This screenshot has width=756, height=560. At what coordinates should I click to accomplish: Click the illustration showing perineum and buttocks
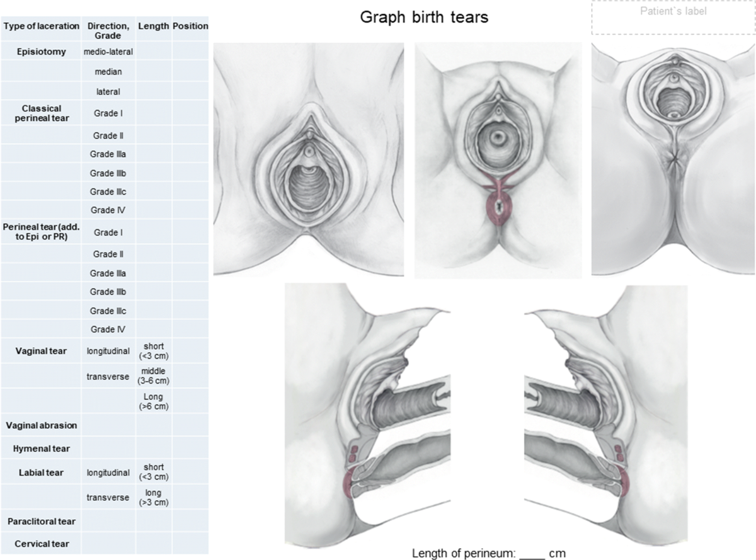(x=673, y=159)
